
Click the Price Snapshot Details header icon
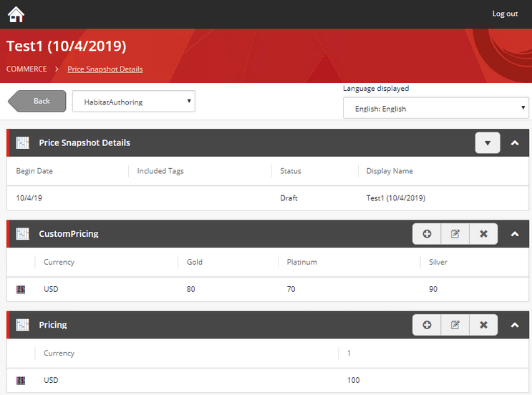23,142
